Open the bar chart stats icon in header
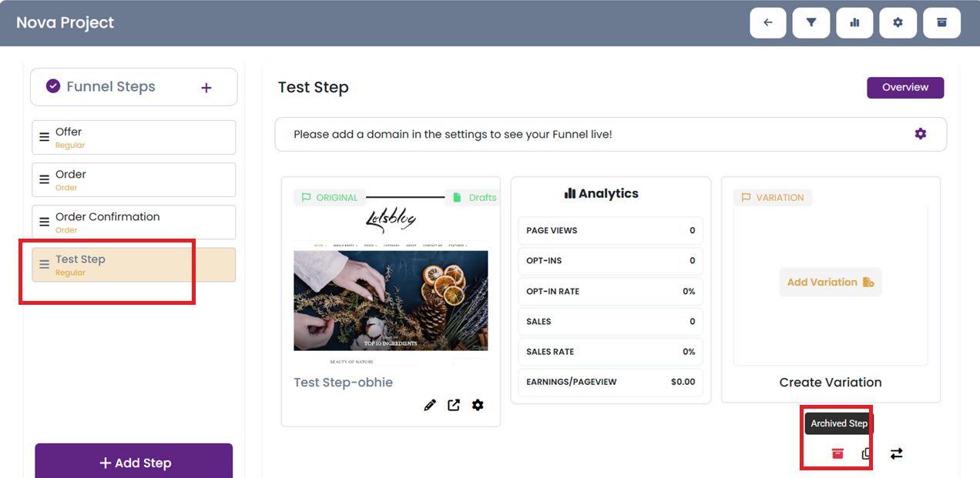 (854, 23)
